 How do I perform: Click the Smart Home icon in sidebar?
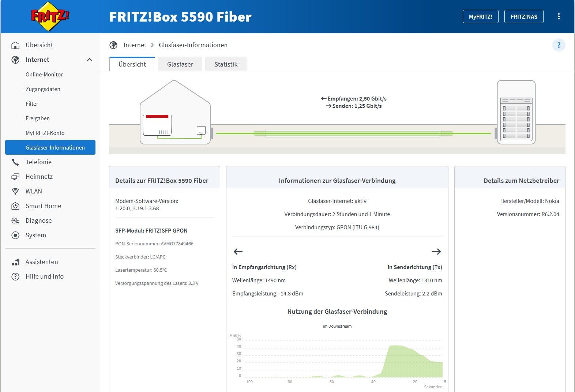pyautogui.click(x=15, y=206)
